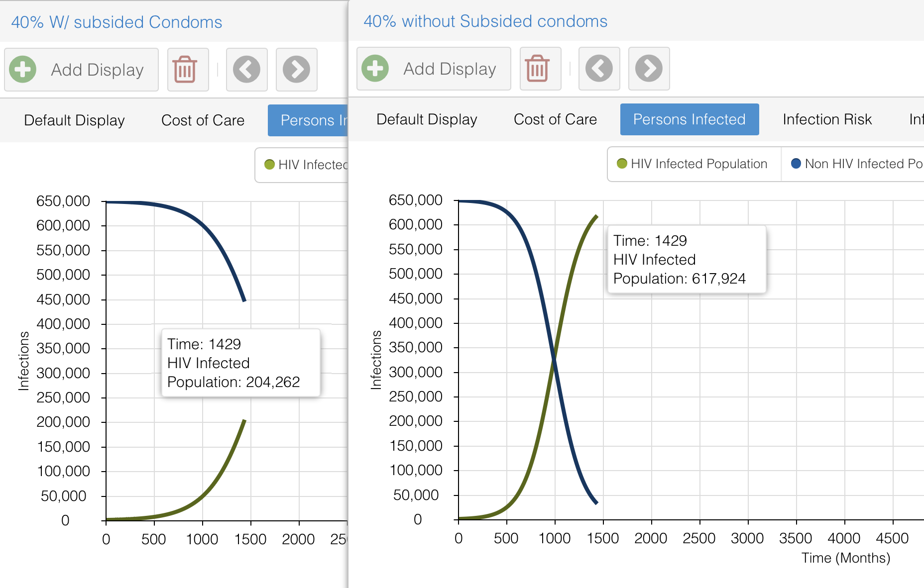Select partially hidden Persons Infected tab, left panel

(308, 120)
